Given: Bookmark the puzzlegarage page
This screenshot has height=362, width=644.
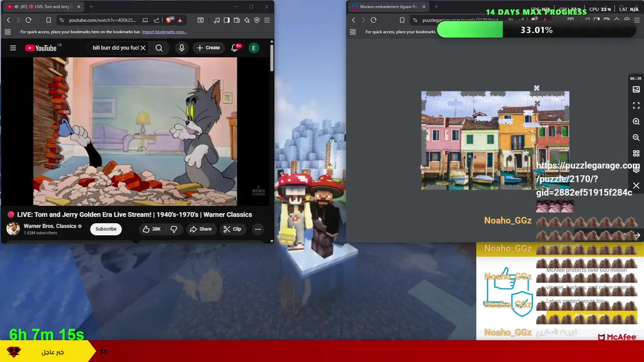Looking at the screenshot, I should [401, 20].
